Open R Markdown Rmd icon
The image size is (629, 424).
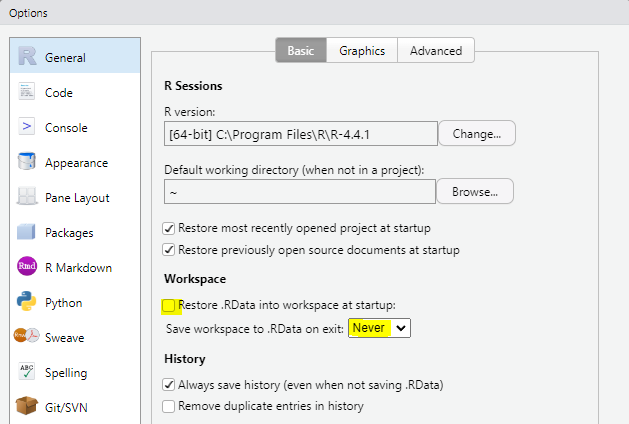pyautogui.click(x=27, y=266)
